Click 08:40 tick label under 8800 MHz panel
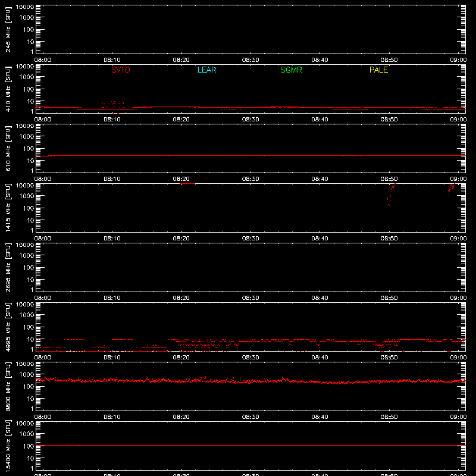 (320, 417)
